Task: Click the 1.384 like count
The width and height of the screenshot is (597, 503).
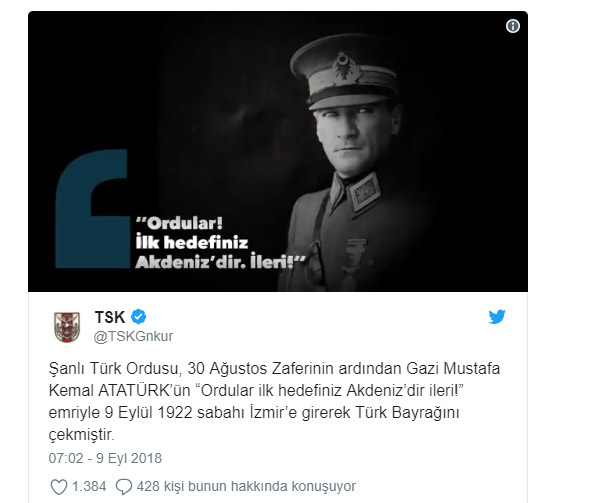Action: click(89, 487)
